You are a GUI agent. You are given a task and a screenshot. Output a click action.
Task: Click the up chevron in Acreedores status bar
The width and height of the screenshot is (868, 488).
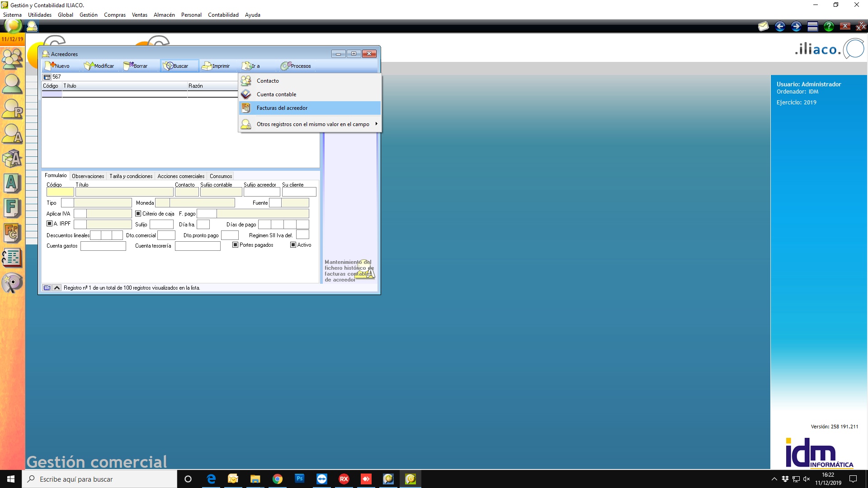click(x=57, y=288)
